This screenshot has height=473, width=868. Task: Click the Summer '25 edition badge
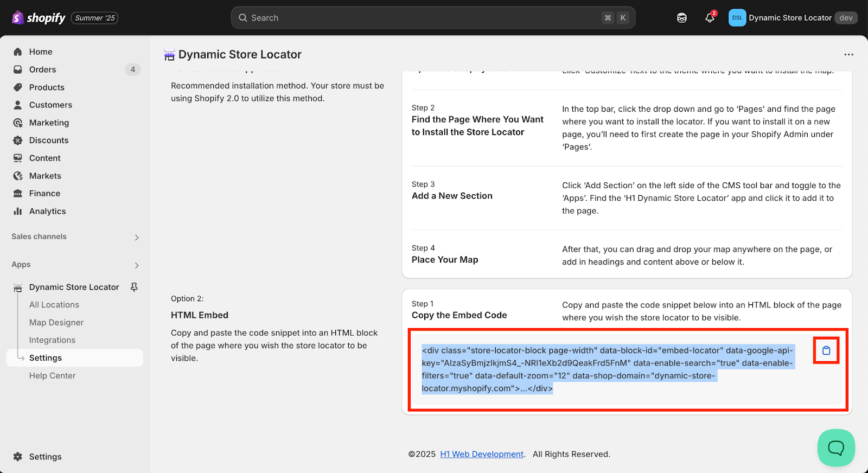[95, 18]
